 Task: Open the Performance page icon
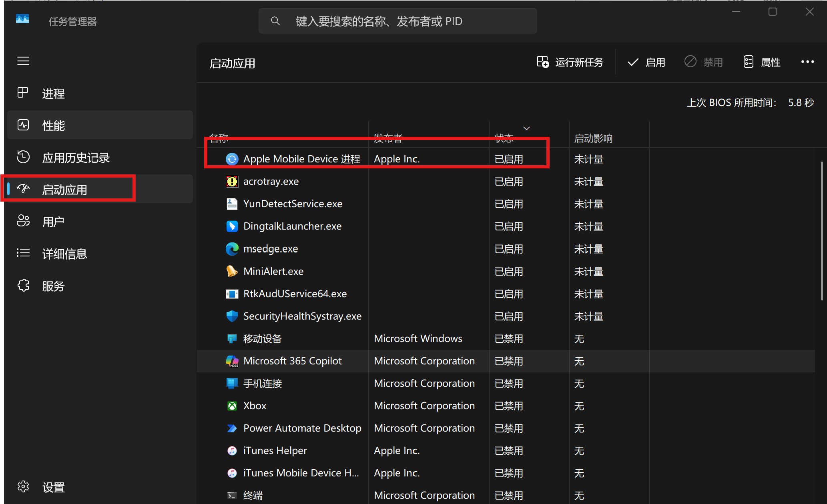point(23,125)
